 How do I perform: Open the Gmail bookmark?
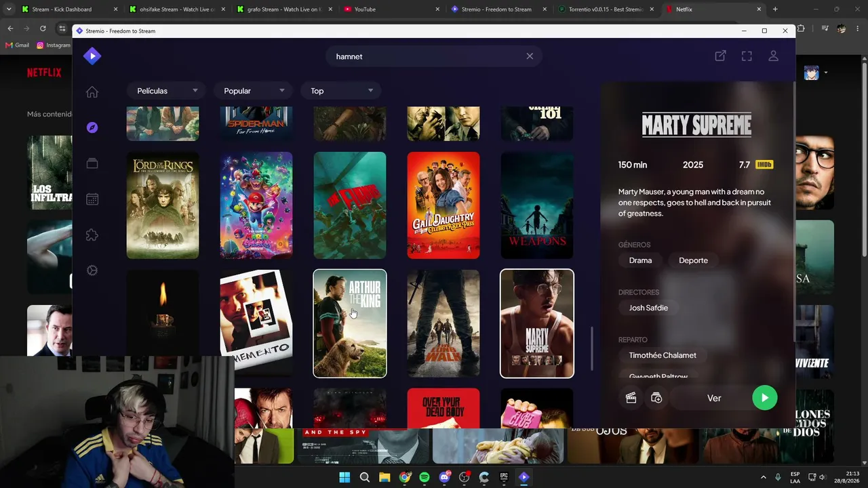(x=17, y=45)
